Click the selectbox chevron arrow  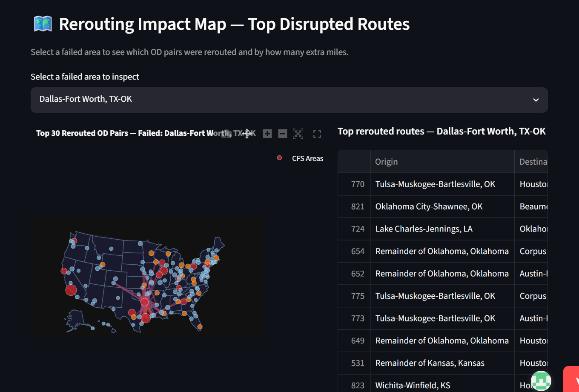[536, 100]
